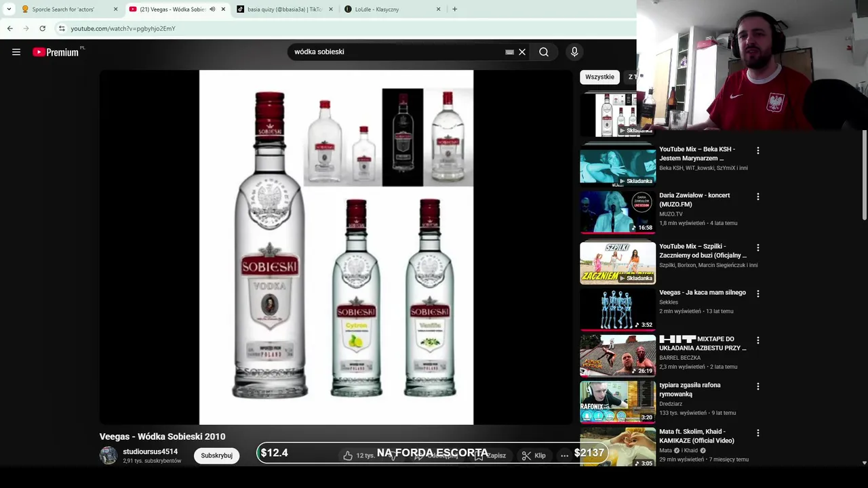The image size is (868, 488).
Task: Reload the page with refresh icon
Action: pos(42,28)
